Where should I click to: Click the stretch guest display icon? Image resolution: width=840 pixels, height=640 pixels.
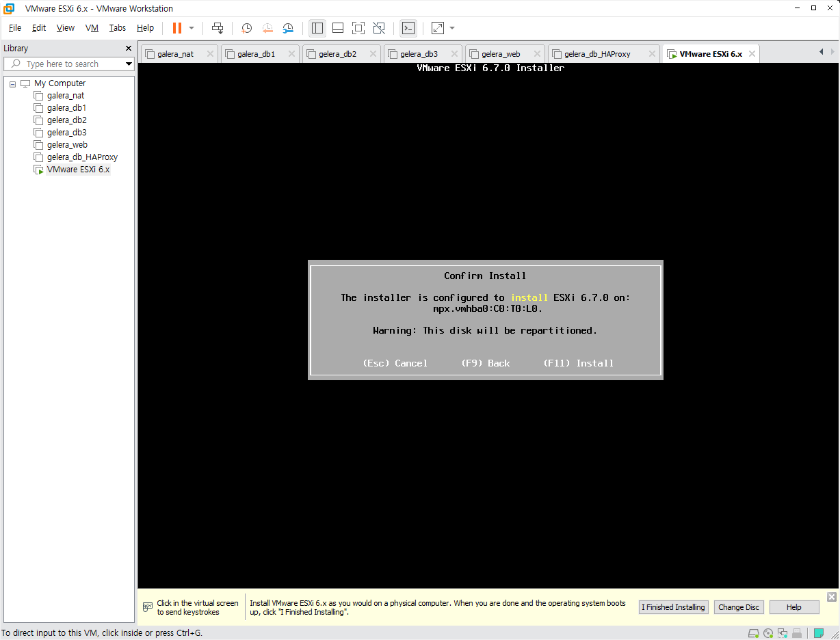click(x=438, y=28)
